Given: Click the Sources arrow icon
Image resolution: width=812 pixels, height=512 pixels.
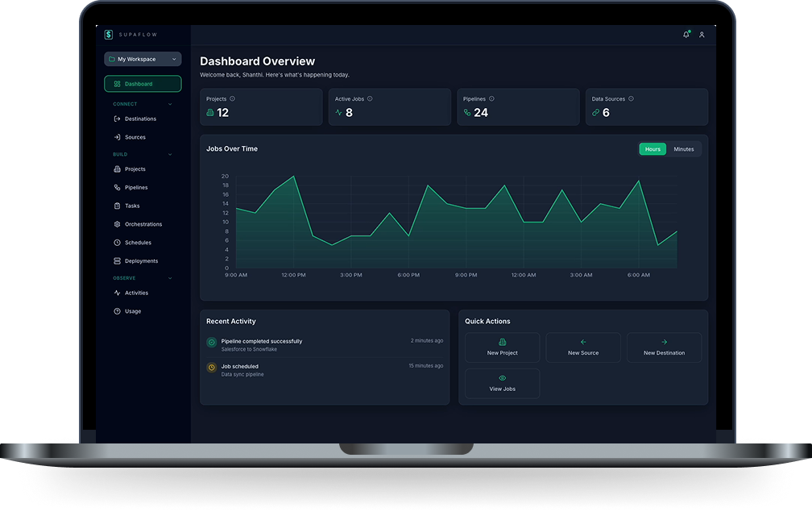Looking at the screenshot, I should [117, 137].
